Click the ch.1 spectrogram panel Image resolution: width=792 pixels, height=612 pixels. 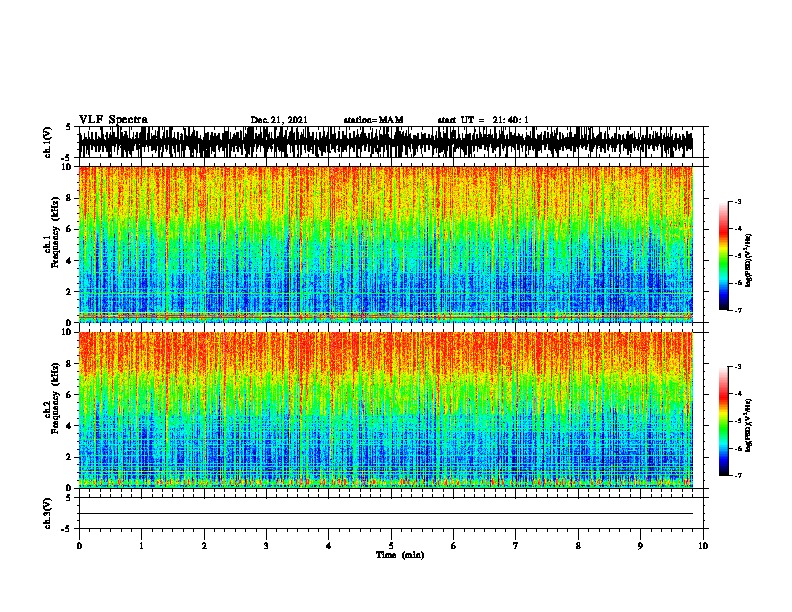pos(385,244)
